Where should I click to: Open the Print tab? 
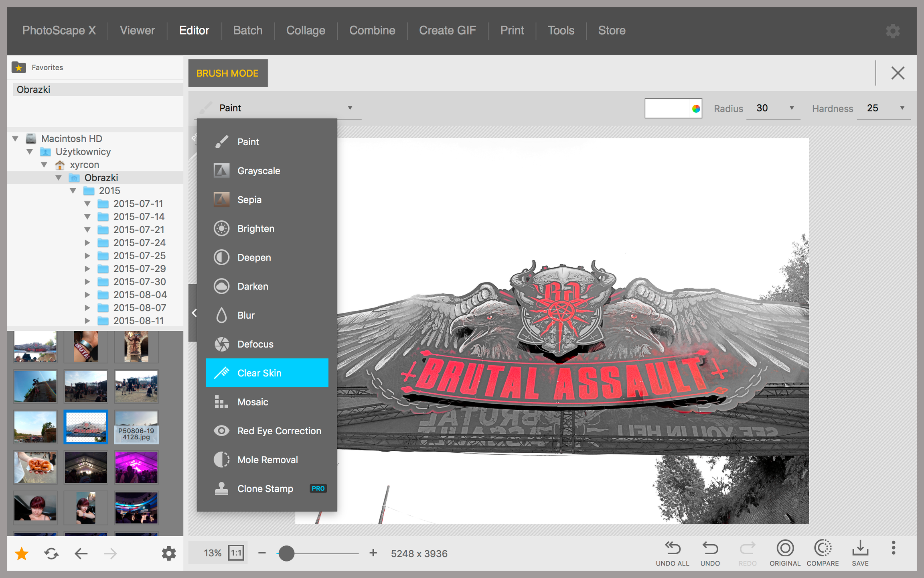click(512, 31)
